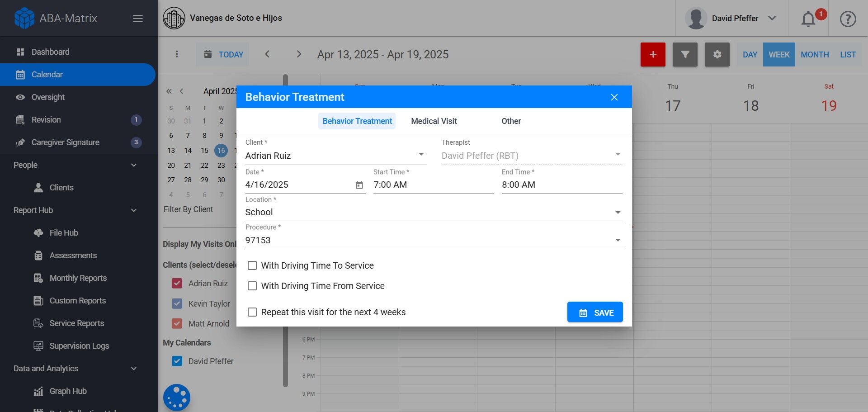The width and height of the screenshot is (868, 412).
Task: Click the cookie settings round icon
Action: pyautogui.click(x=177, y=398)
